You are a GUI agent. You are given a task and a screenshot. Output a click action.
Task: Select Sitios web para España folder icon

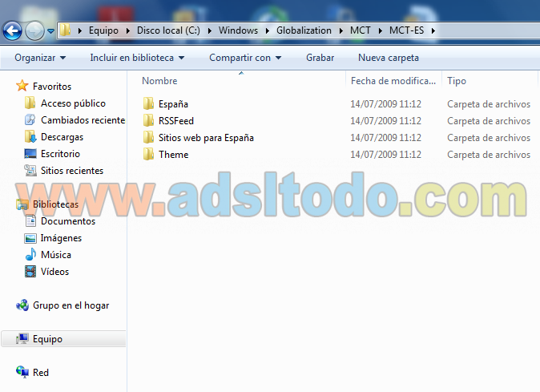(148, 137)
